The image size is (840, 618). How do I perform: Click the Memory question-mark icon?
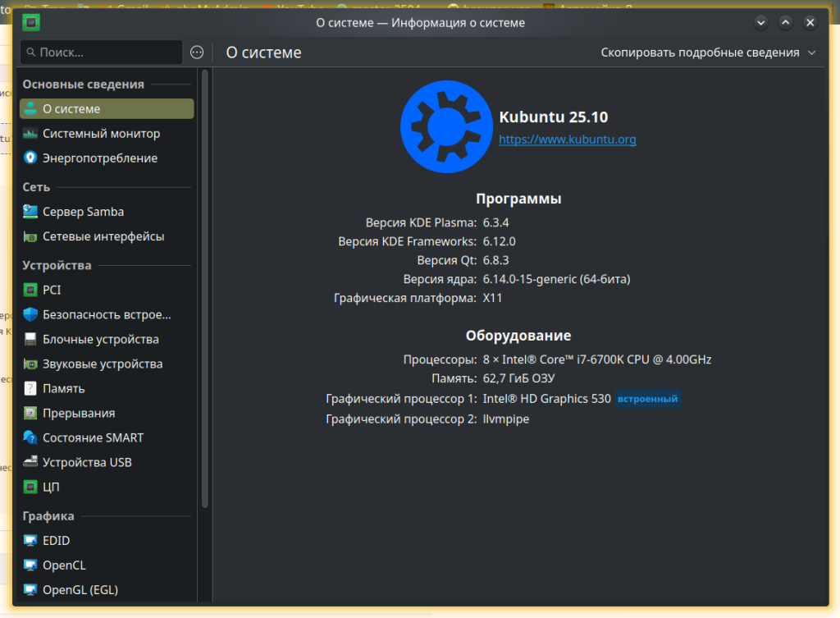[x=30, y=388]
